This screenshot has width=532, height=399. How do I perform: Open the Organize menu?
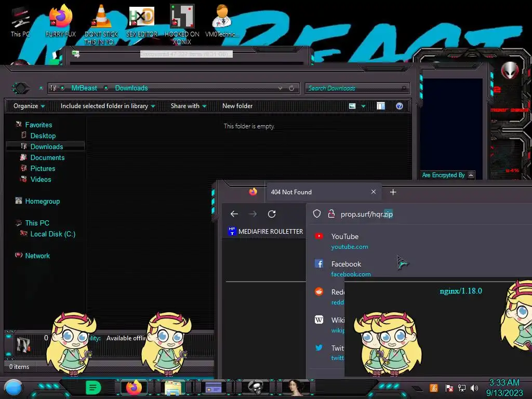29,106
